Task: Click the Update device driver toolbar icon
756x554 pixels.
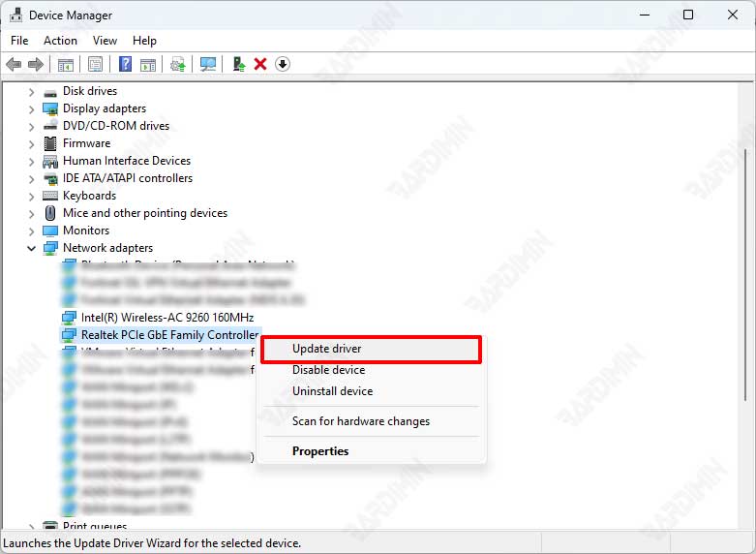Action: 239,64
